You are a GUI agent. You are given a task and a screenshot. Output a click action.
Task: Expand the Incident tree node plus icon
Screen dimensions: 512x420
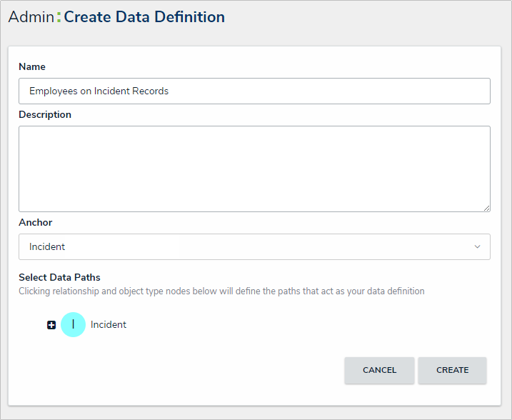pos(51,325)
